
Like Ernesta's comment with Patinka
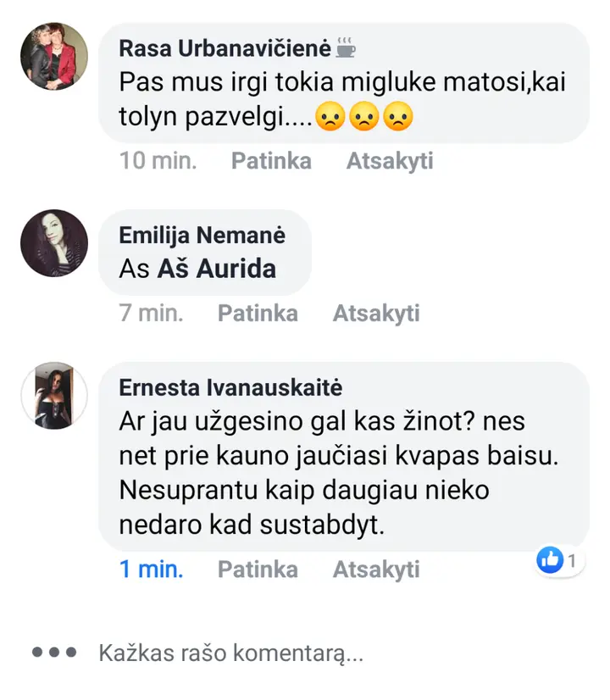pos(258,569)
